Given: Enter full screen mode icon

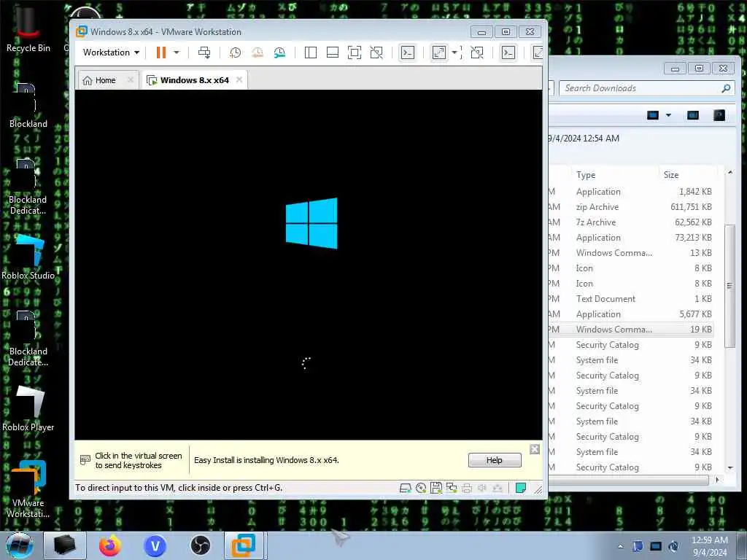Looking at the screenshot, I should [x=355, y=52].
